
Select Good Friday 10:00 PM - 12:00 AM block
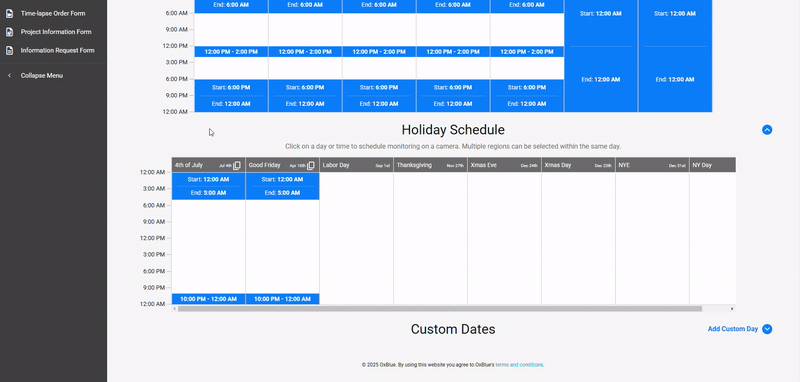point(282,299)
